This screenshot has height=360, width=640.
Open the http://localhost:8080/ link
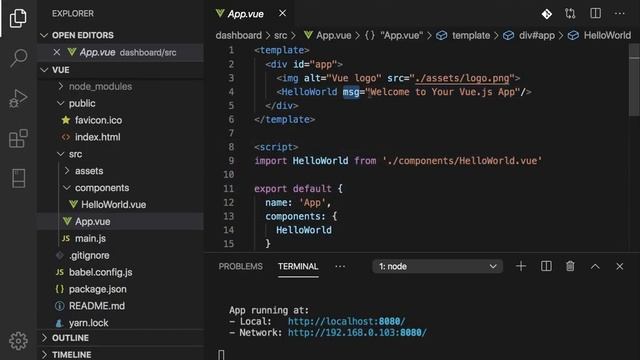pyautogui.click(x=347, y=321)
